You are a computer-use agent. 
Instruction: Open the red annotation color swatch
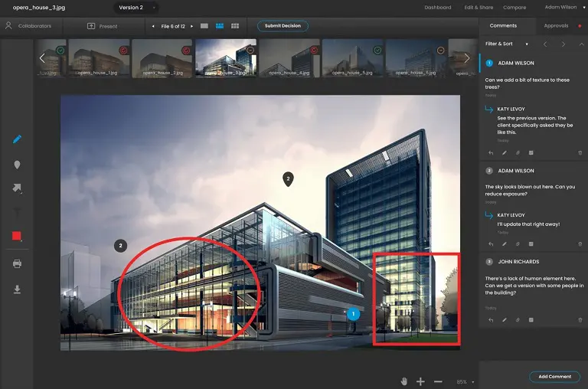(17, 236)
